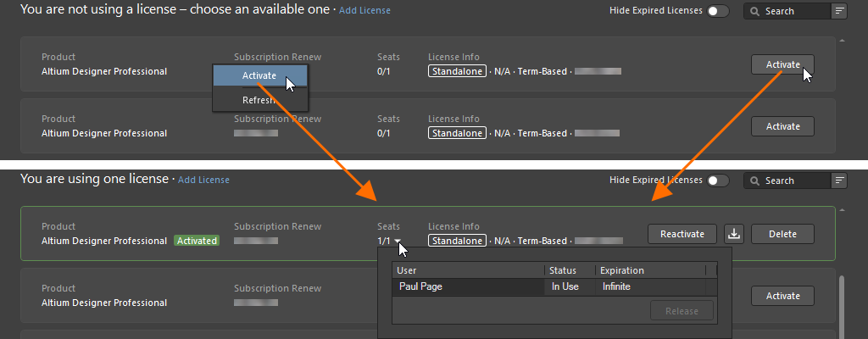Toggle Hide Expired Licenses in top panel

[x=717, y=11]
